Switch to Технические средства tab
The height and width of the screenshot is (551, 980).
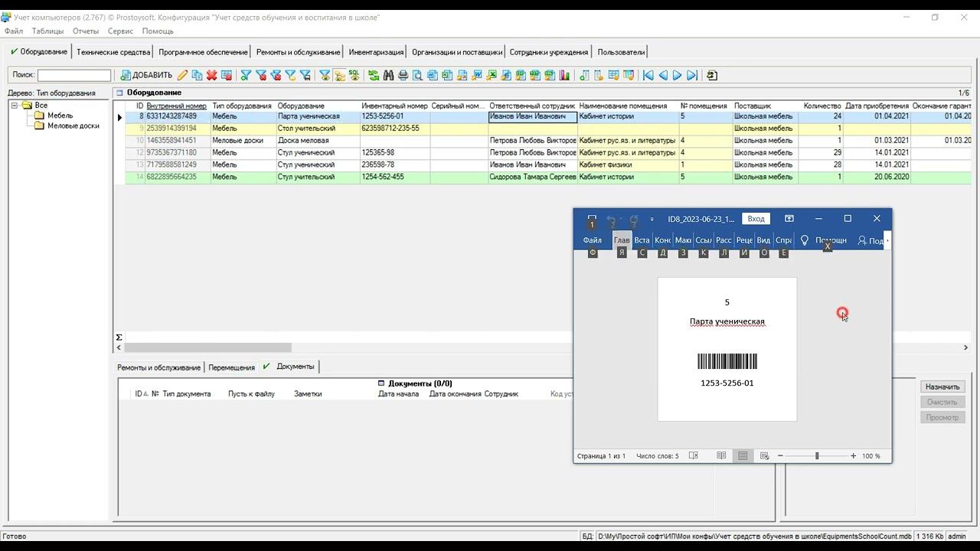(x=113, y=52)
